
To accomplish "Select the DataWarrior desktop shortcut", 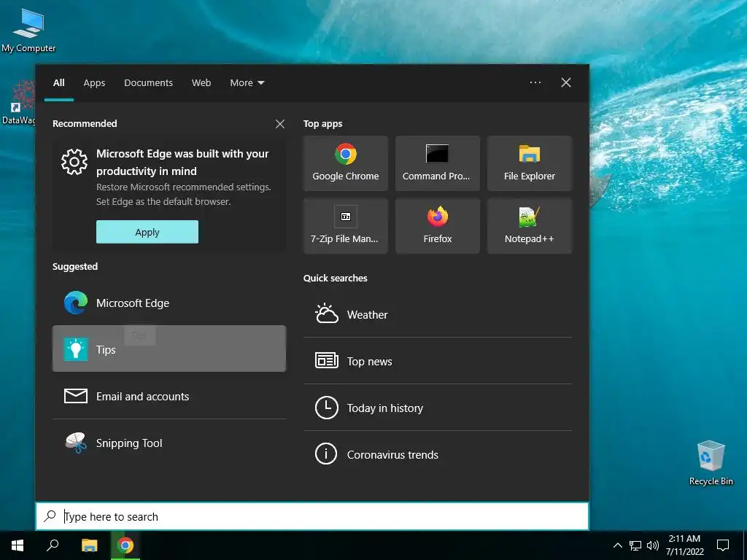I will point(18,102).
